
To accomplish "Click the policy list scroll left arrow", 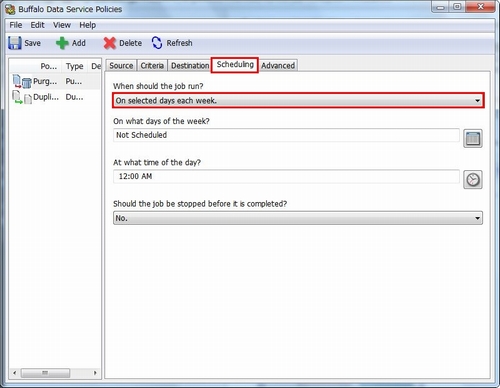I will pyautogui.click(x=14, y=373).
